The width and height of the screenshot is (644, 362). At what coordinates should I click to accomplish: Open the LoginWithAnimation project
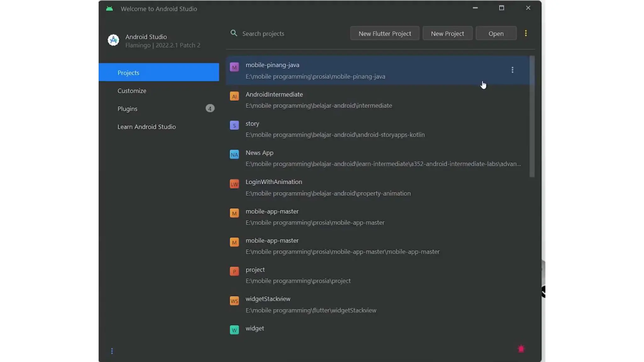pos(377,187)
